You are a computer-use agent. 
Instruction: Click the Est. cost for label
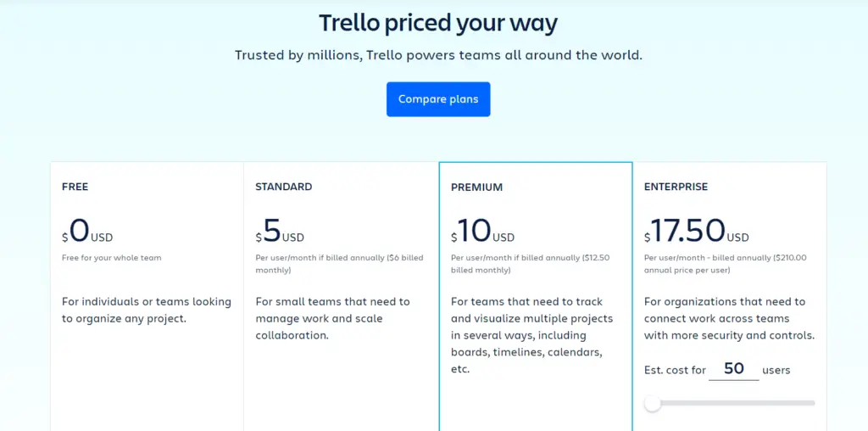coord(675,370)
